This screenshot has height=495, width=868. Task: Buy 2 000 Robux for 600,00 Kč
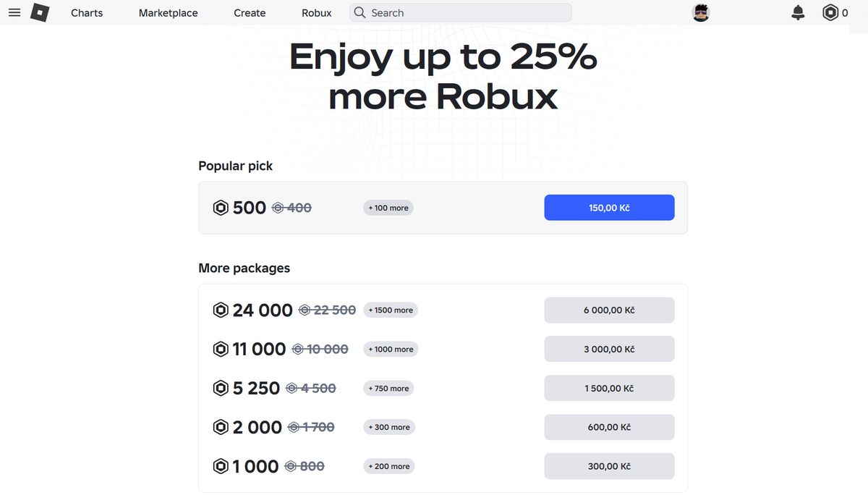609,428
